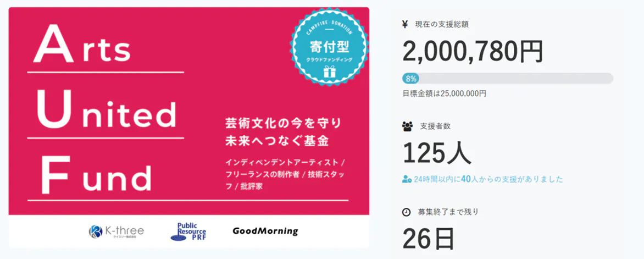Click the supporters group icon beside 支援者数
The height and width of the screenshot is (259, 644).
(x=407, y=126)
